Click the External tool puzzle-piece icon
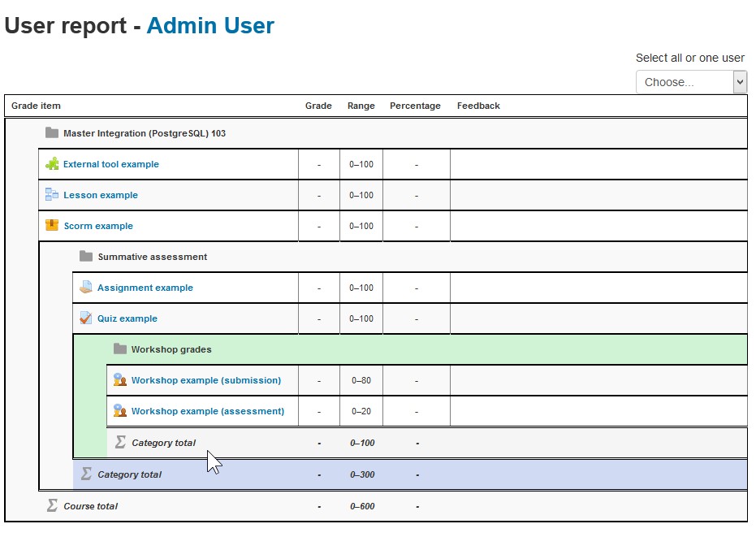This screenshot has width=756, height=537. pos(52,164)
